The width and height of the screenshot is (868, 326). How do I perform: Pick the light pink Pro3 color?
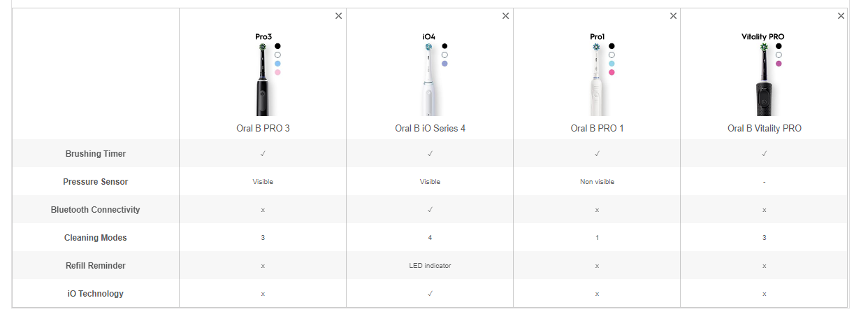point(277,73)
